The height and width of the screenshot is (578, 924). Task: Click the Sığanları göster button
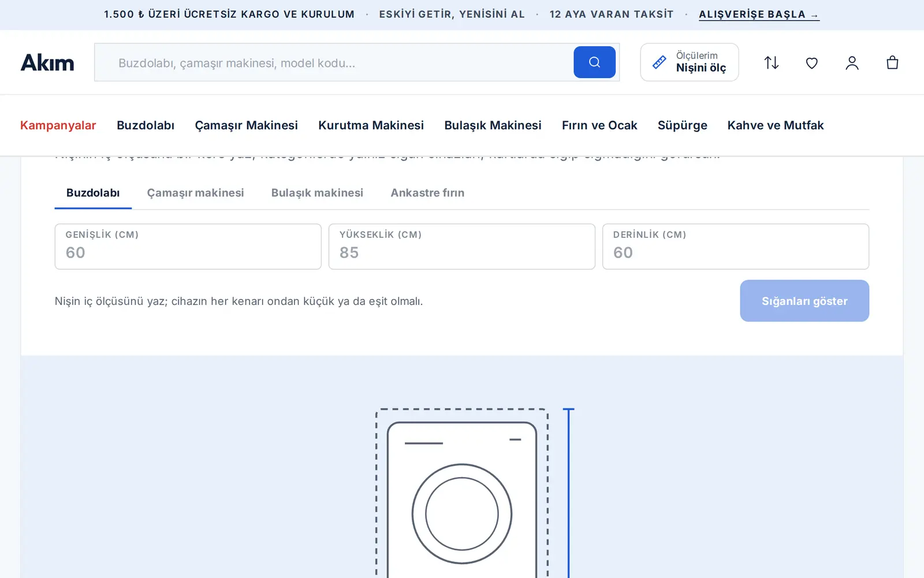pos(804,301)
